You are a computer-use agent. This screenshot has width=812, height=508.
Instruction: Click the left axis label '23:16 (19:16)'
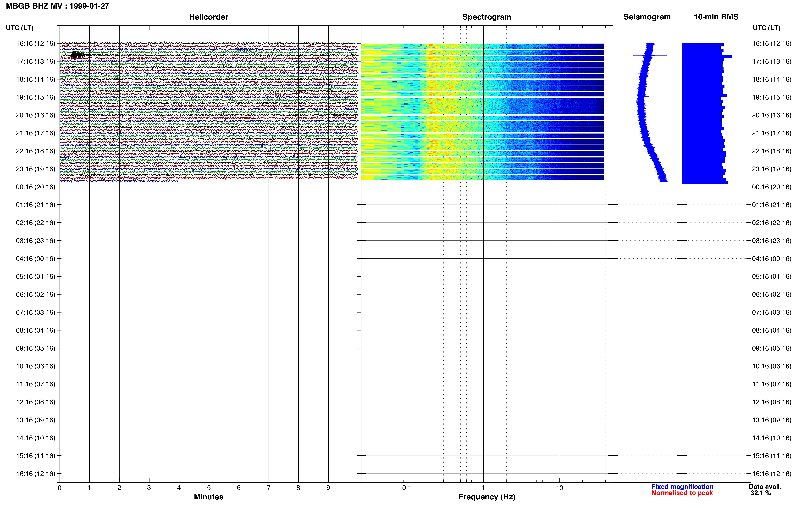pyautogui.click(x=36, y=169)
